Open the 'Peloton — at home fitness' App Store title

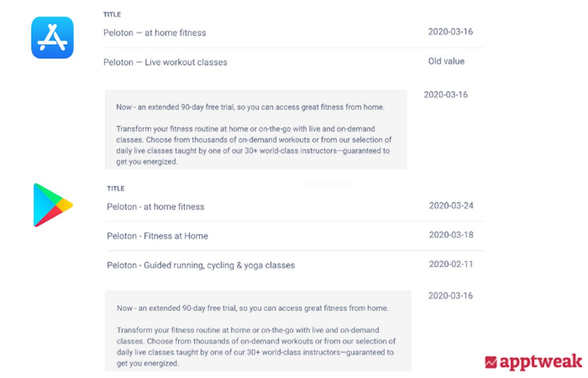[154, 33]
